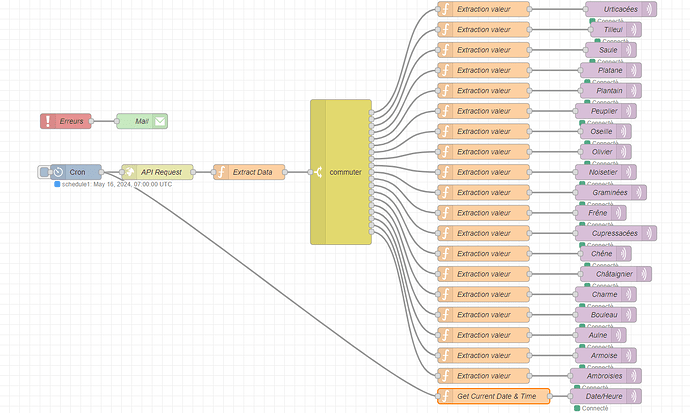This screenshot has height=413, width=690.
Task: Select the Mail node label
Action: pos(142,121)
